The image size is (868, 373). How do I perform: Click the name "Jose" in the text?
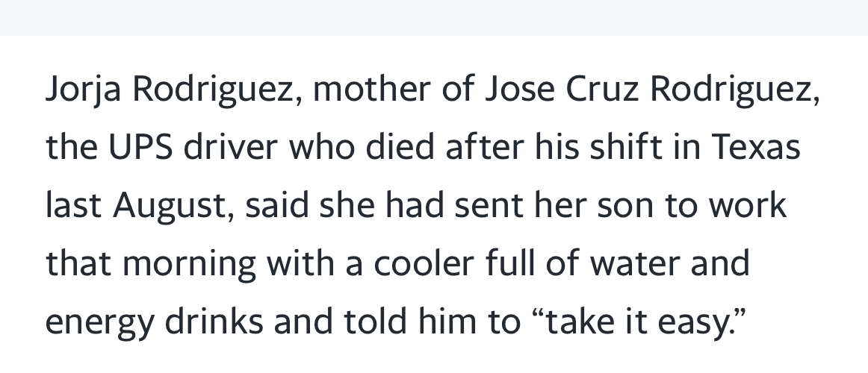tap(520, 89)
